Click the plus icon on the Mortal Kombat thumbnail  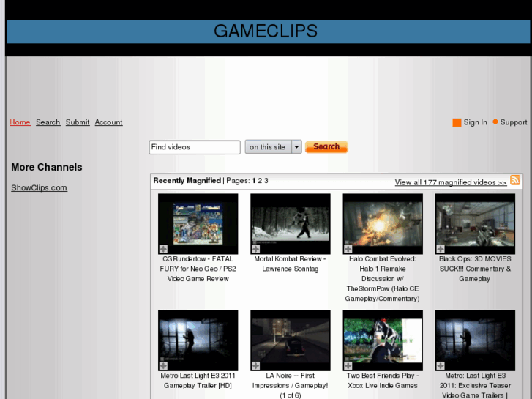point(255,249)
